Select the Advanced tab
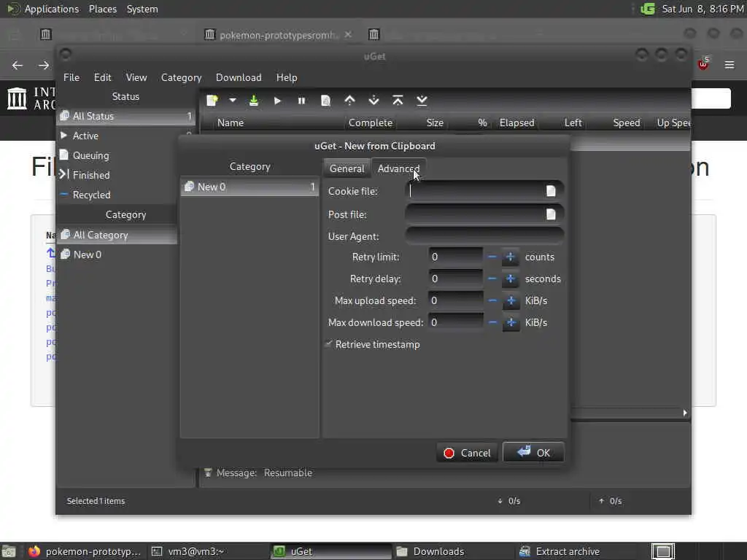Image resolution: width=747 pixels, height=560 pixels. (398, 168)
